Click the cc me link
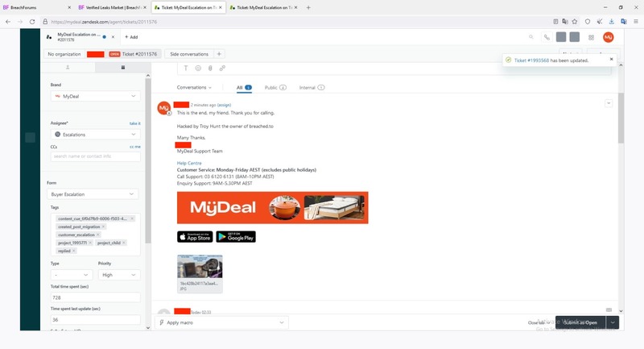Image resolution: width=644 pixels, height=349 pixels. click(135, 147)
